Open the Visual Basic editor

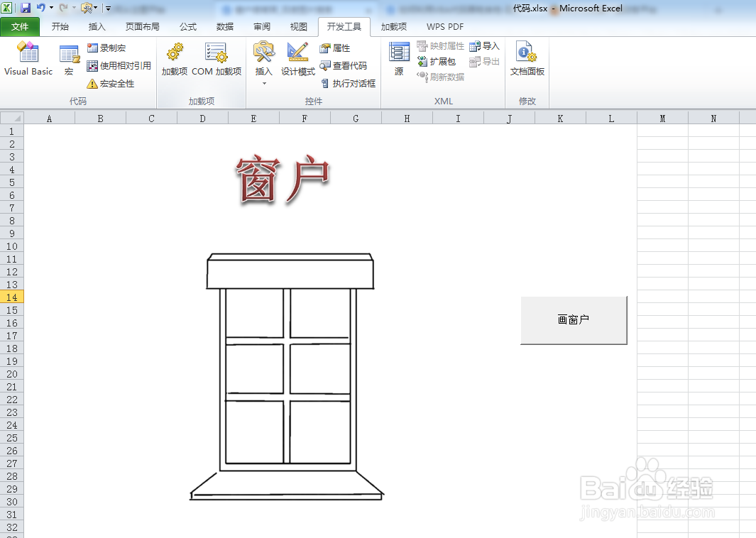pos(28,60)
